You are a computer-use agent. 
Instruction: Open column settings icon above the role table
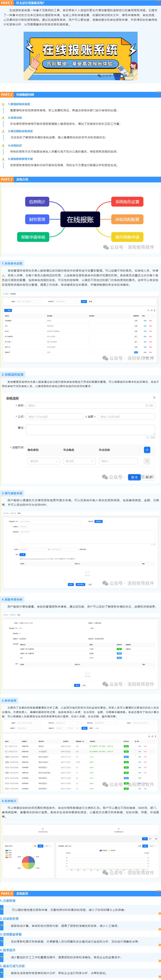pos(155,310)
